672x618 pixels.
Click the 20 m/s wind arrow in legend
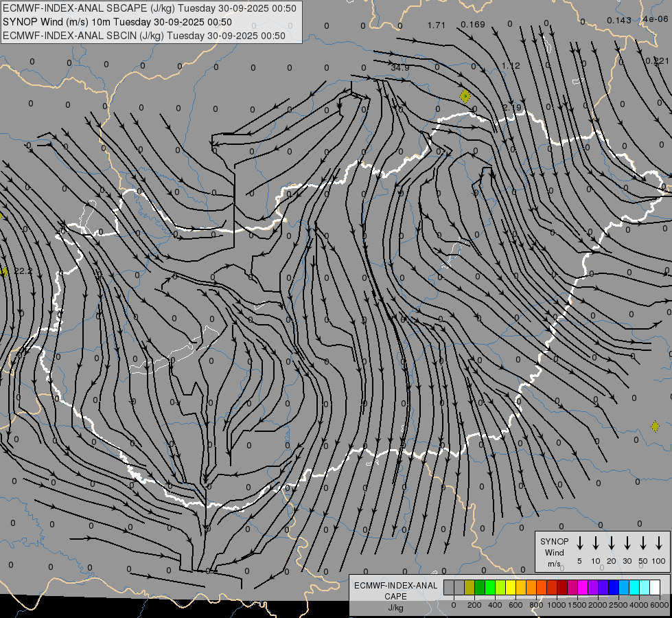click(612, 543)
